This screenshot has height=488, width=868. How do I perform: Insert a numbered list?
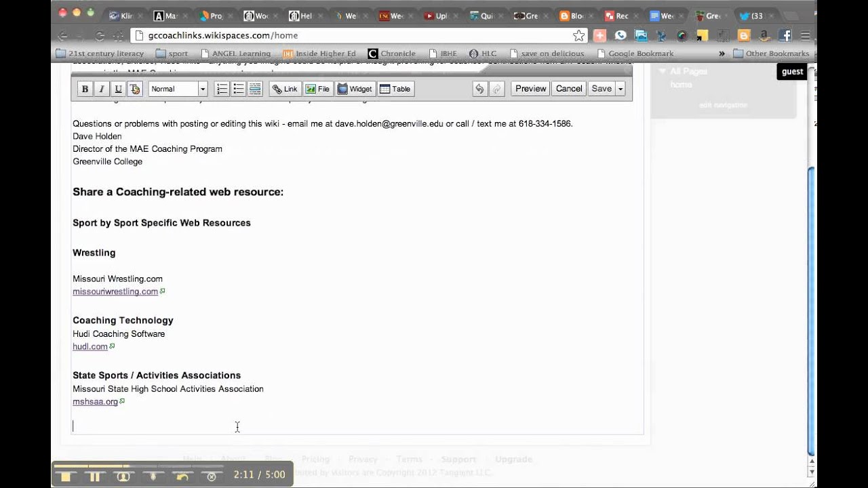coord(222,89)
